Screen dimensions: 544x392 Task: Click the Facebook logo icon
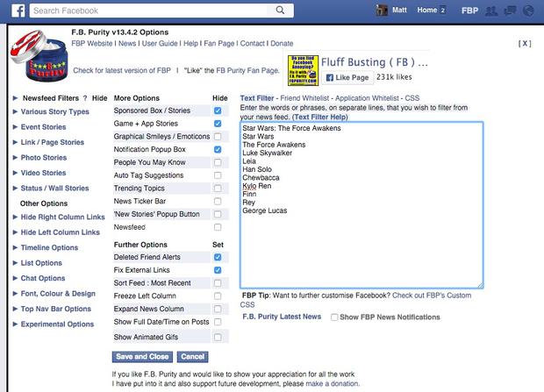click(x=14, y=11)
